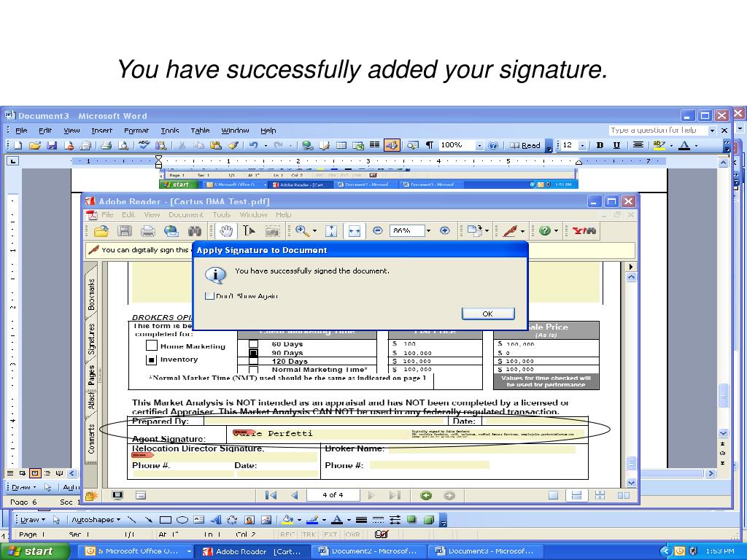This screenshot has width=747, height=560.
Task: Click the Adobe Reader Save icon
Action: [124, 231]
